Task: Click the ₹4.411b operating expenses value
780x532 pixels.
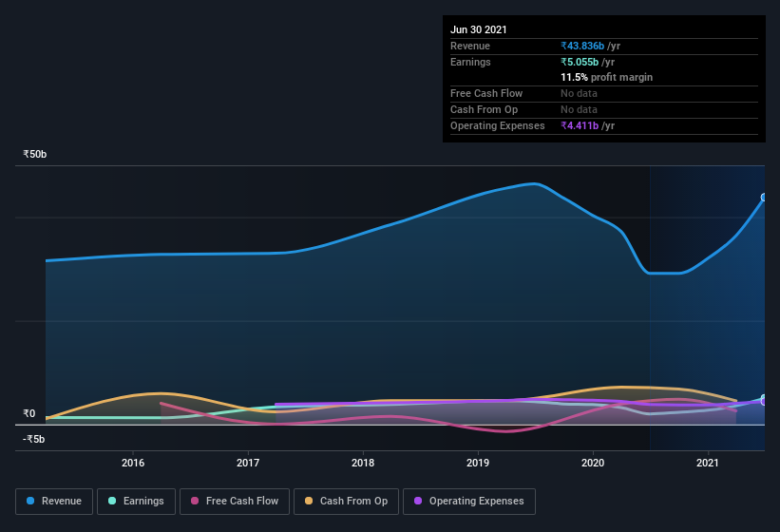Action: coord(580,125)
